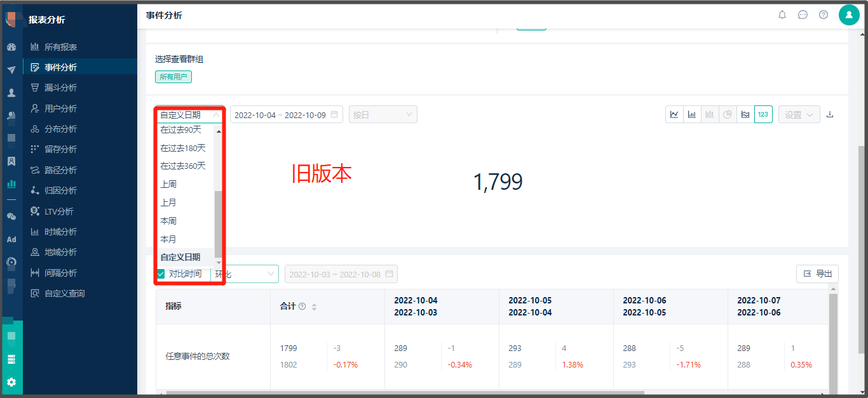This screenshot has width=868, height=398.
Task: Open 留存分析 in the sidebar
Action: [x=79, y=149]
